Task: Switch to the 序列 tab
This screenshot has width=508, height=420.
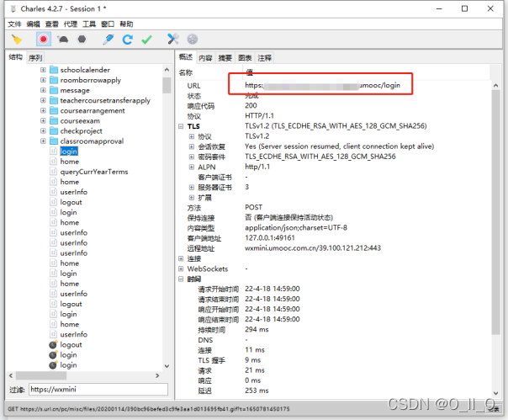Action: click(35, 58)
